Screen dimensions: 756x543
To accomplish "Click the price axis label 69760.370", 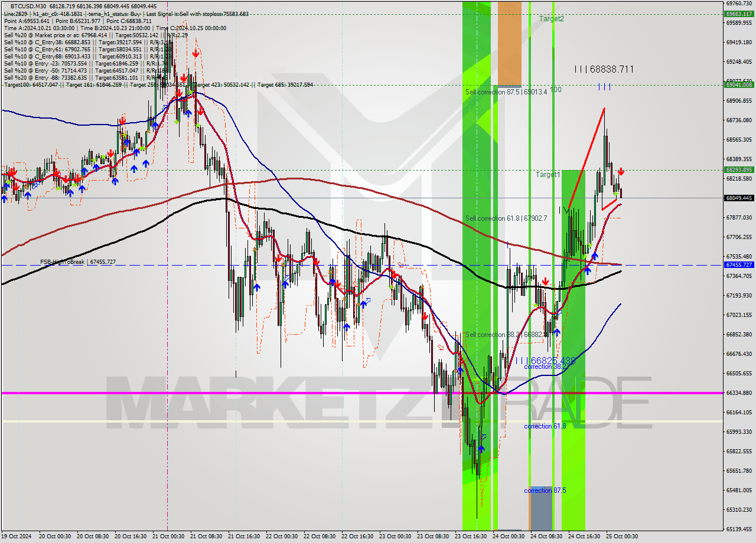I will 739,3.
